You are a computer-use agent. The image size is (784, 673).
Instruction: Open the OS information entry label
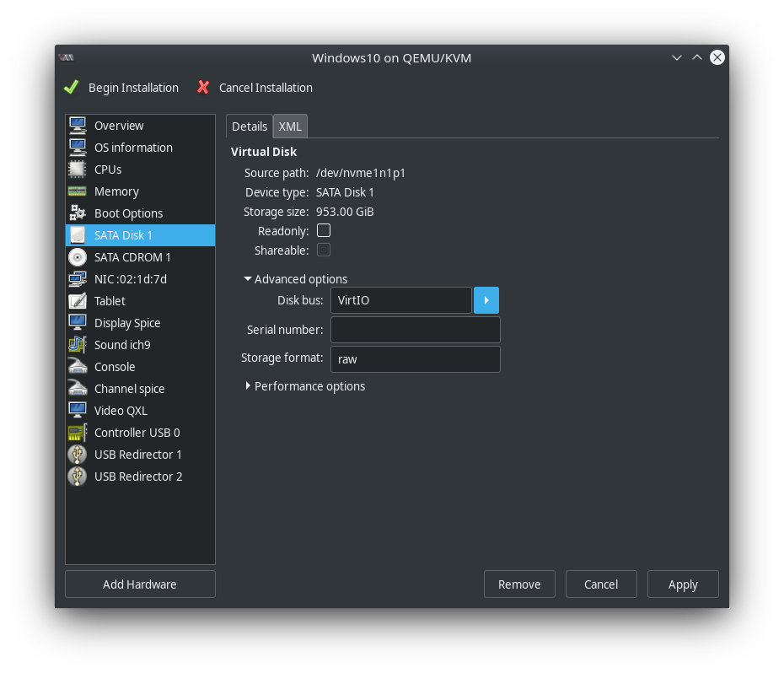133,148
